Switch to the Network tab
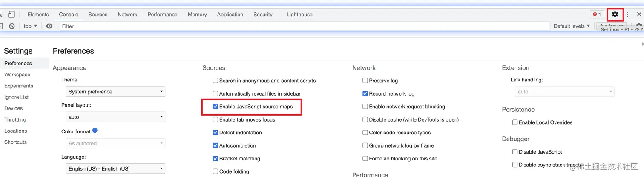 coord(128,15)
